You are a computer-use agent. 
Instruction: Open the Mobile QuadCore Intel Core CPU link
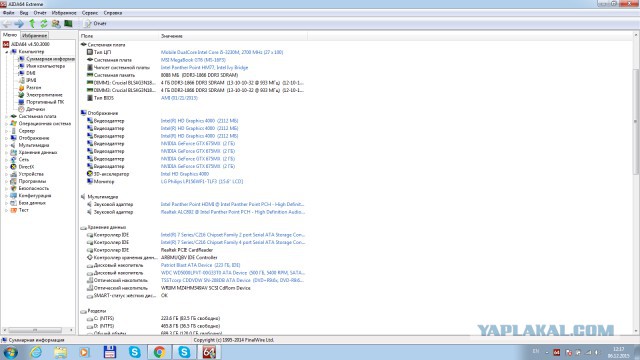tap(222, 52)
